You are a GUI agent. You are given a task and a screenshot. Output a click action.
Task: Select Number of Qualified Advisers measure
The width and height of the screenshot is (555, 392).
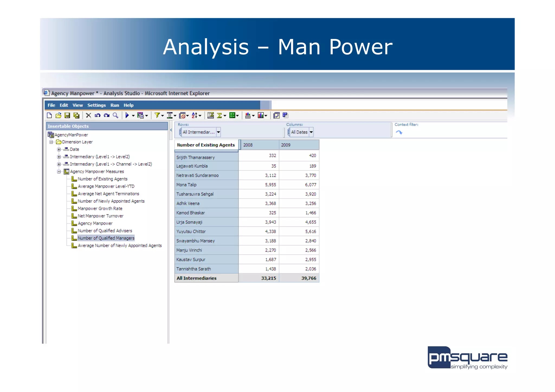pos(105,231)
